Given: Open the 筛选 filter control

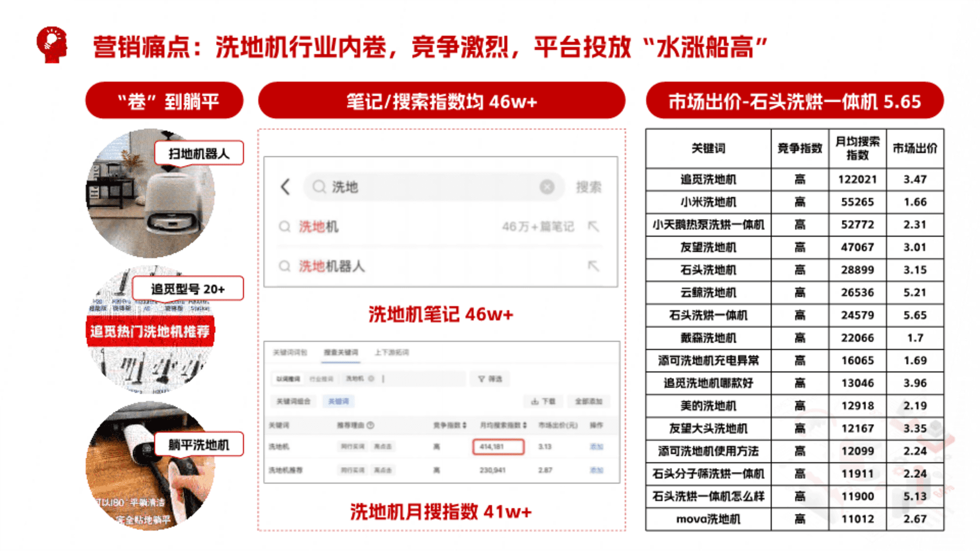Looking at the screenshot, I should [489, 379].
